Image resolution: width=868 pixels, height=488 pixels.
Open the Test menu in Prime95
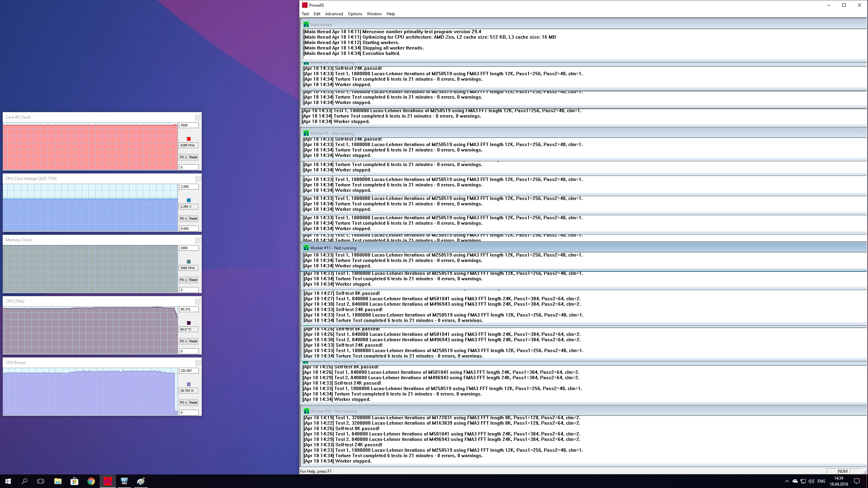[x=305, y=14]
